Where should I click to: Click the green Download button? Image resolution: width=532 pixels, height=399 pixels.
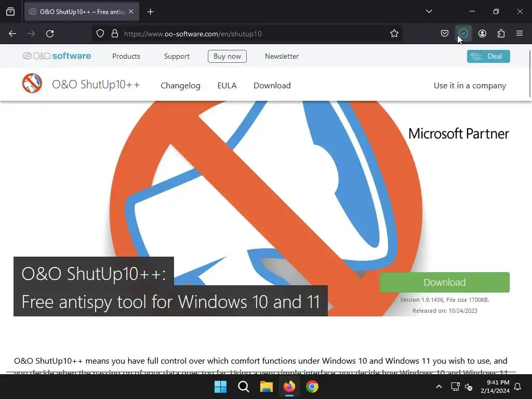coord(445,282)
